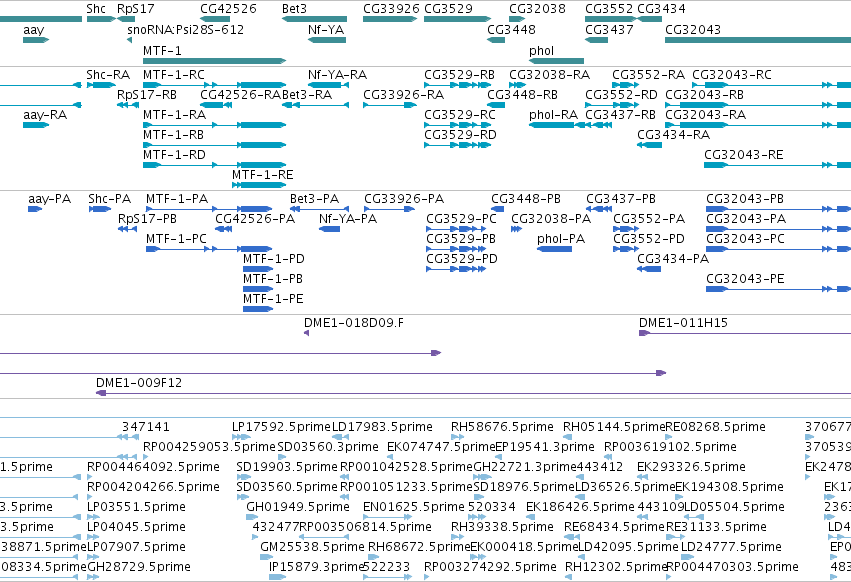Select transcript CG42526-RA
This screenshot has height=582, width=851.
click(216, 105)
